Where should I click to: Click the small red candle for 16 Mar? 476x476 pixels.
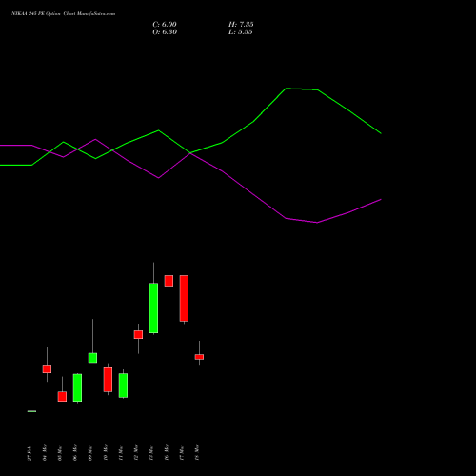169,281
